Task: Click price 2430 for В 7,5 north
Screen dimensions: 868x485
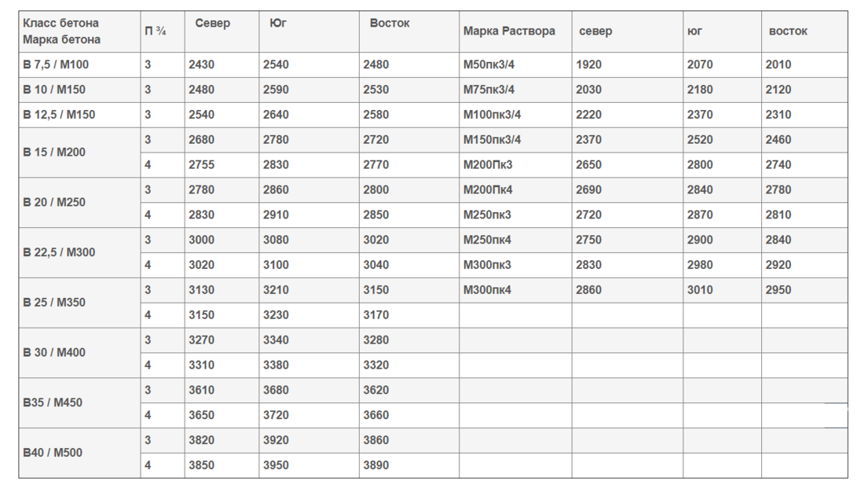Action: point(222,64)
